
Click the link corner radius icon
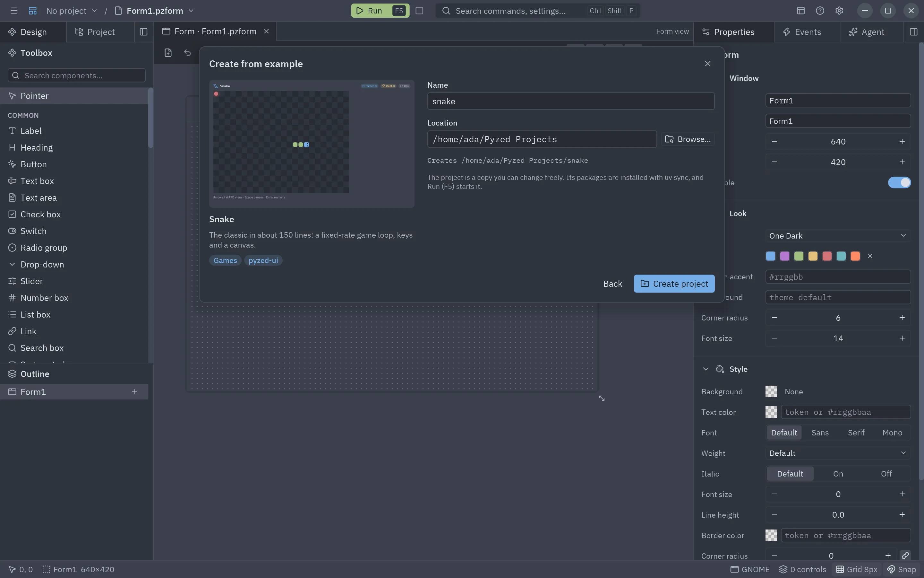click(x=905, y=556)
